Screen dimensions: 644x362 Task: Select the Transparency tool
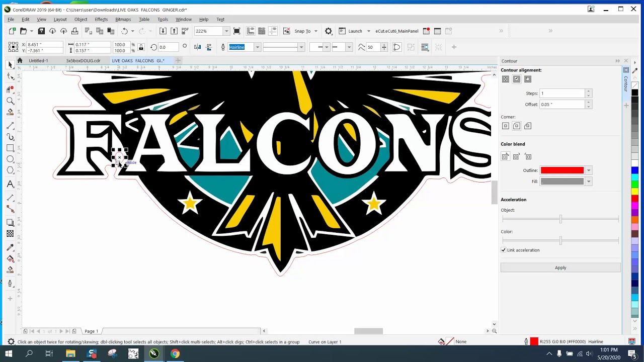click(x=10, y=234)
